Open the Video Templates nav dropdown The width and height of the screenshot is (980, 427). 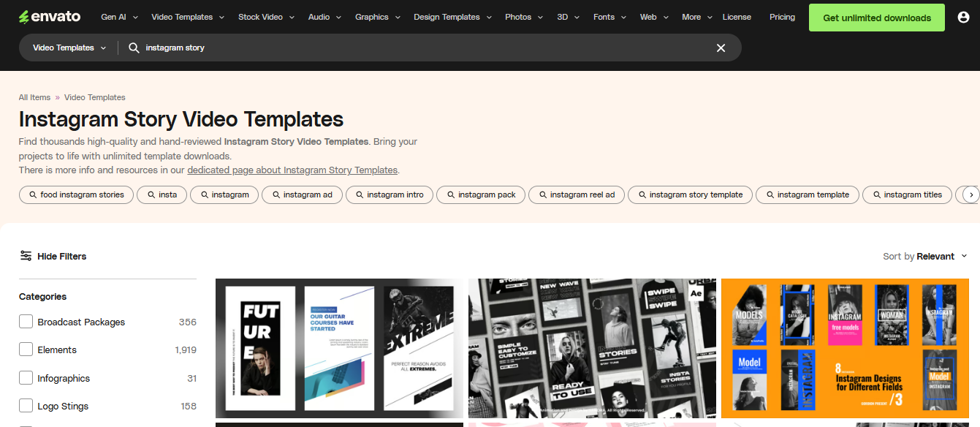coord(186,17)
